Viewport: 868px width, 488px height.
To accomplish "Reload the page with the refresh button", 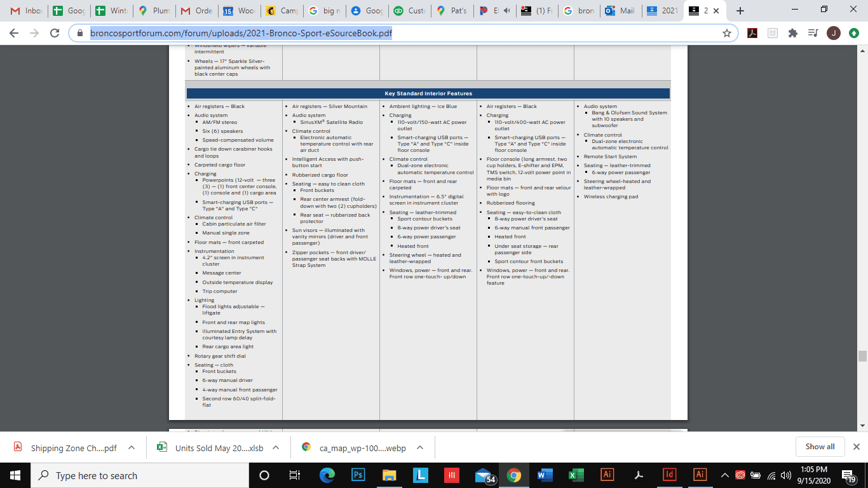I will 55,33.
